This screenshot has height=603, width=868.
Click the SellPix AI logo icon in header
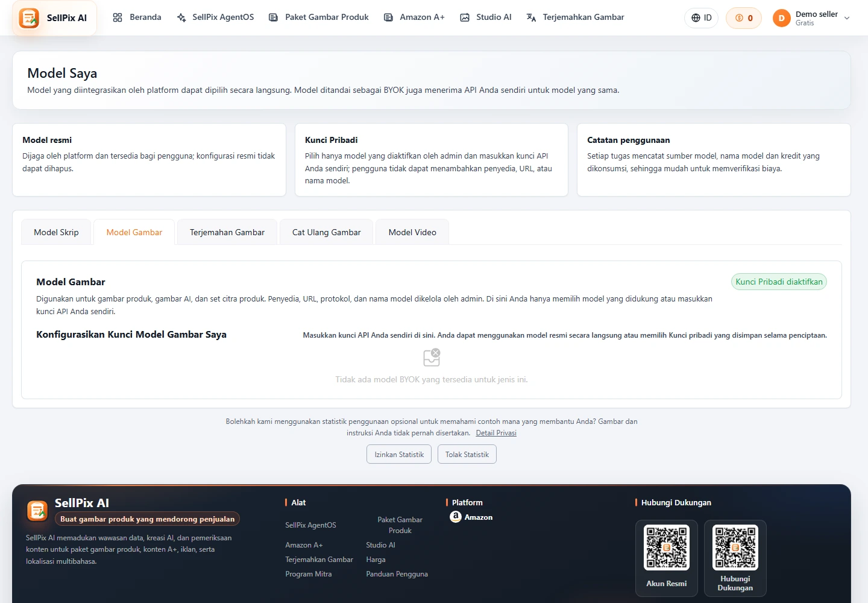pyautogui.click(x=29, y=18)
